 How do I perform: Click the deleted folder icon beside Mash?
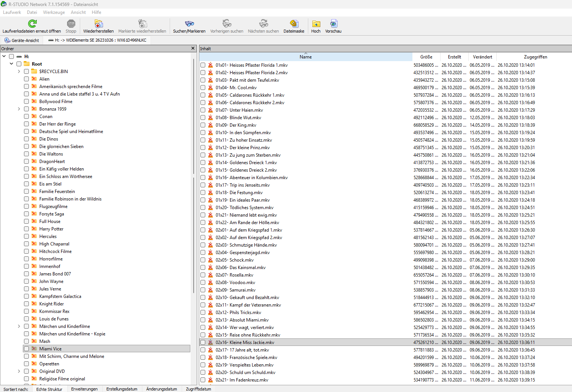(x=34, y=341)
